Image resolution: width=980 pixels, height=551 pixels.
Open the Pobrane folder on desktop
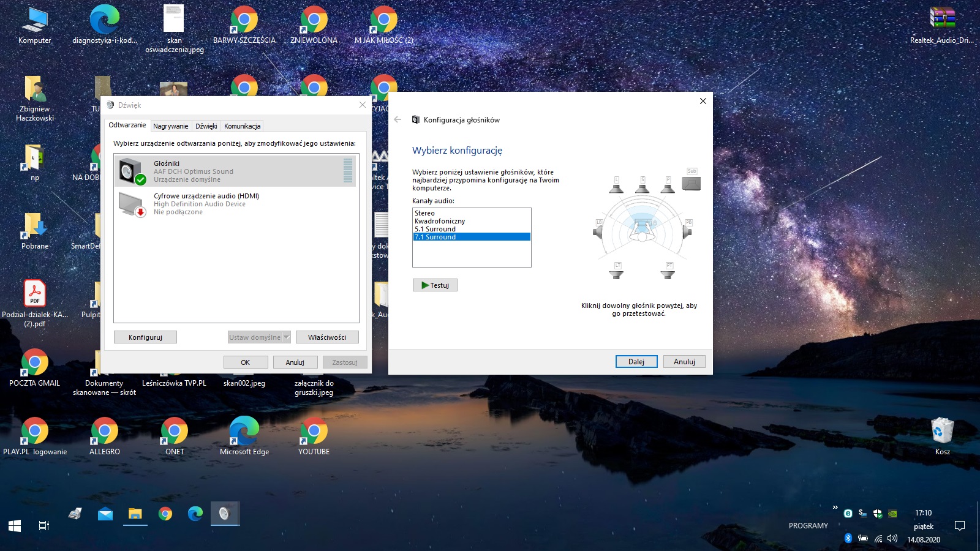(35, 231)
